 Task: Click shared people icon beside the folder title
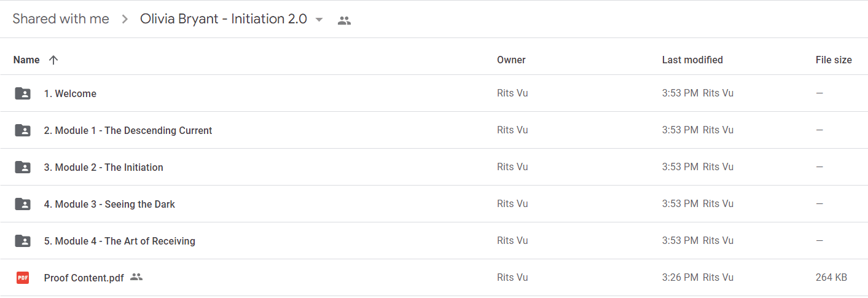pos(345,20)
